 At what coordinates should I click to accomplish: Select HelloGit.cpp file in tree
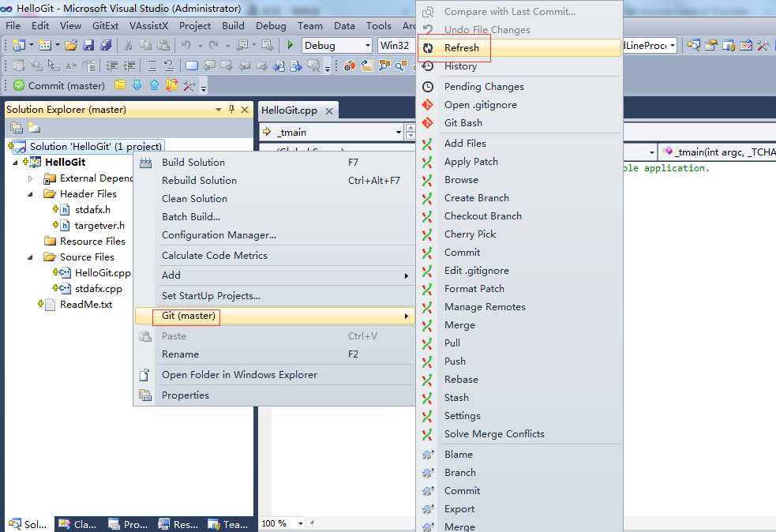click(103, 272)
